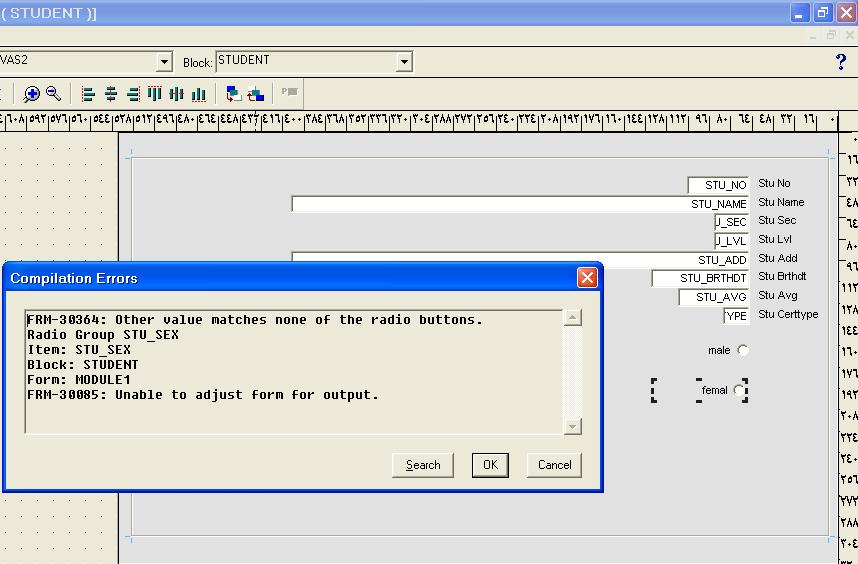The width and height of the screenshot is (858, 564).
Task: Open the Block dropdown showing STUDENT
Action: click(404, 62)
